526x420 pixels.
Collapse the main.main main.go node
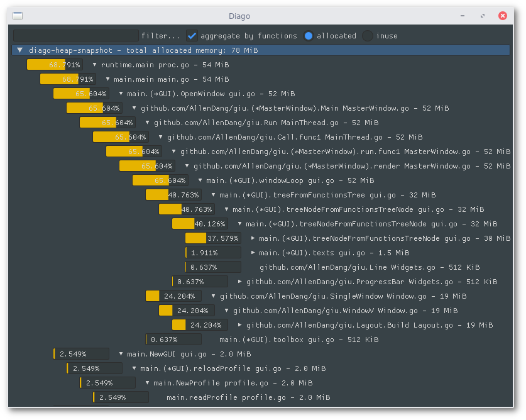[107, 79]
